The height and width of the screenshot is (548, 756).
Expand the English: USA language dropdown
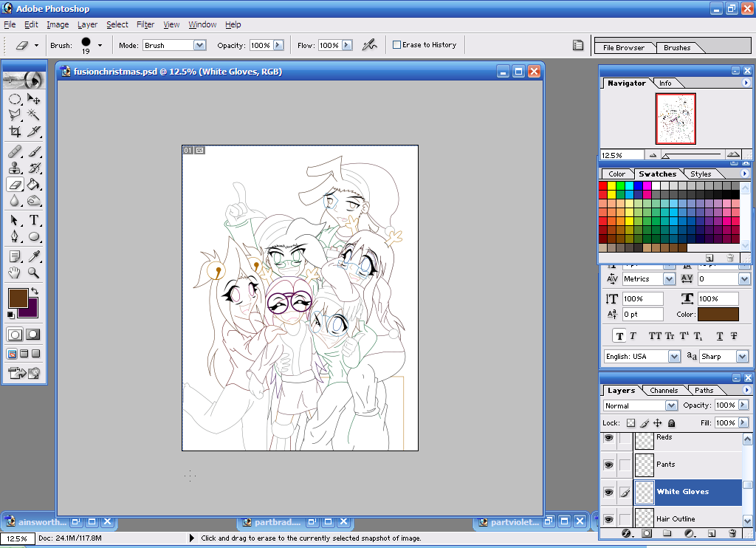(x=674, y=356)
